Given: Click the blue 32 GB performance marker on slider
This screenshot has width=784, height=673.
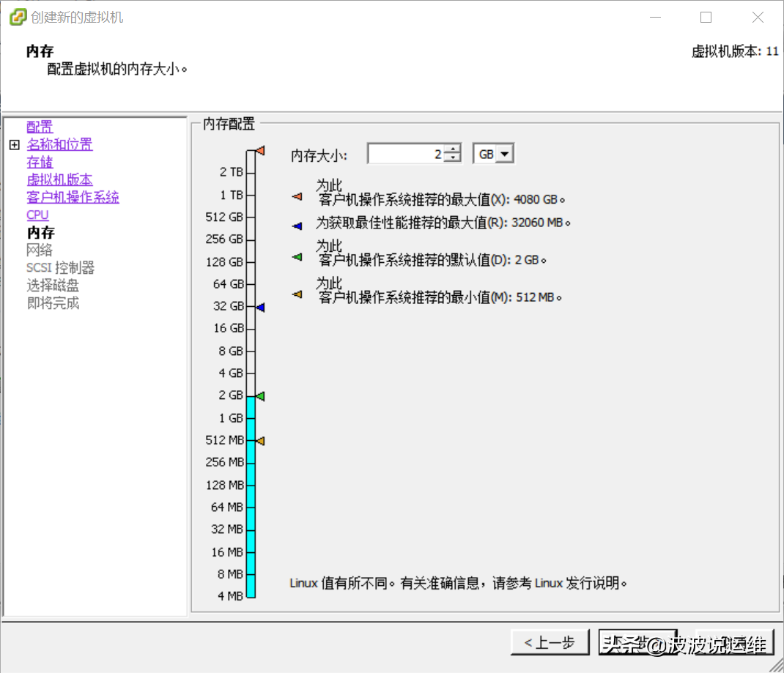Looking at the screenshot, I should (260, 308).
